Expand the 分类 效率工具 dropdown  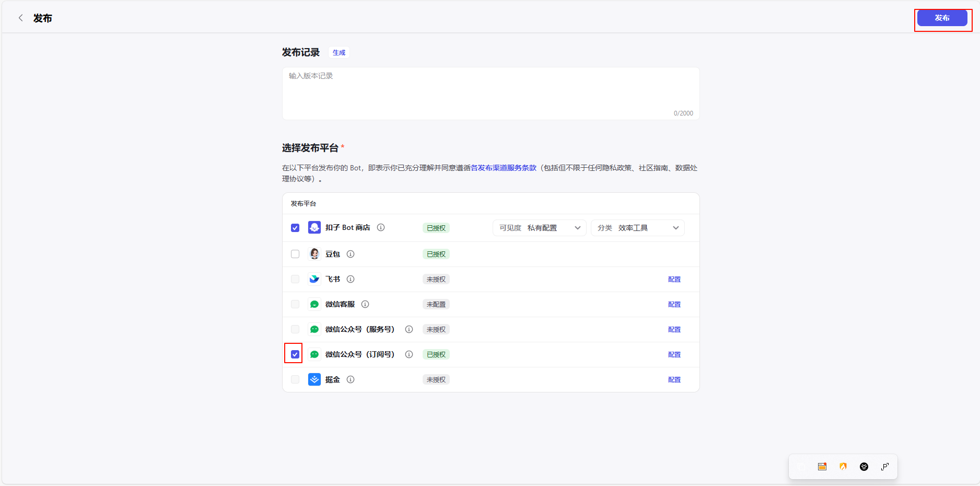(637, 228)
